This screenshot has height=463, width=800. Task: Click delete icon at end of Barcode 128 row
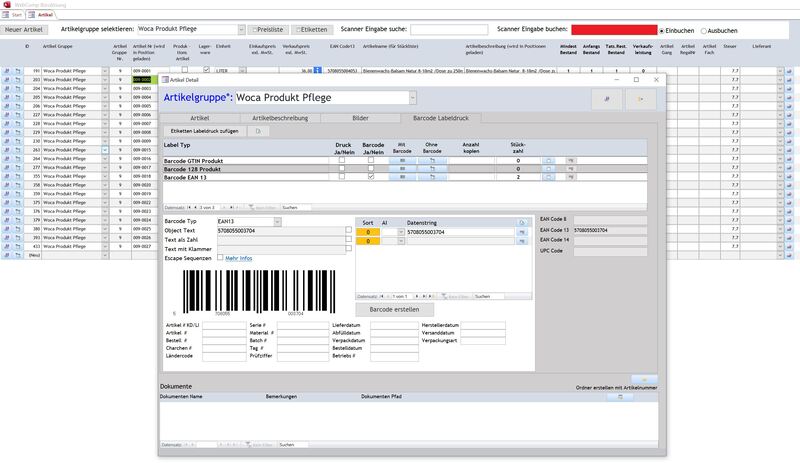point(571,168)
